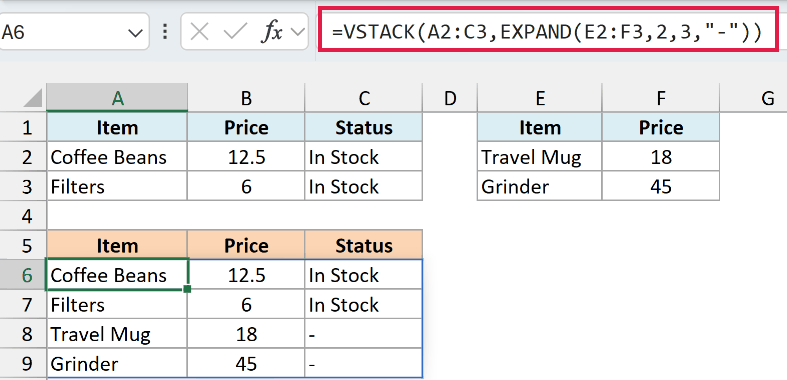Click 'Filters' cell in row 7
This screenshot has height=380, width=787.
point(117,304)
